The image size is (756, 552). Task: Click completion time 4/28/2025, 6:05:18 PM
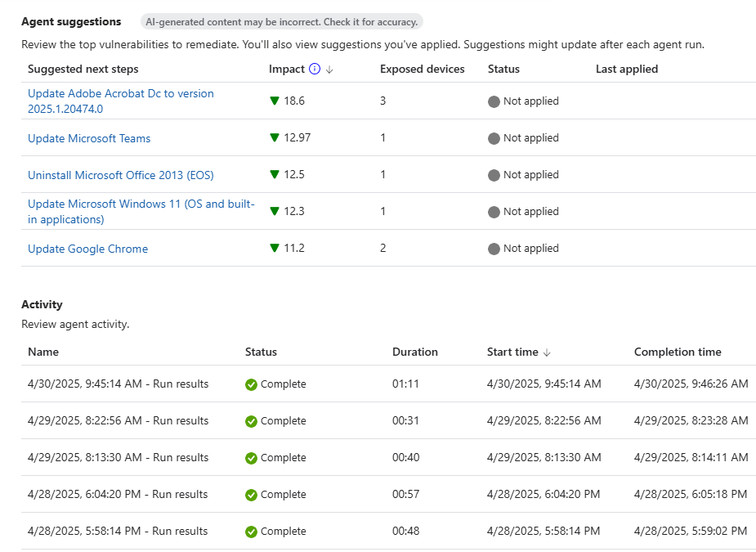pos(691,495)
